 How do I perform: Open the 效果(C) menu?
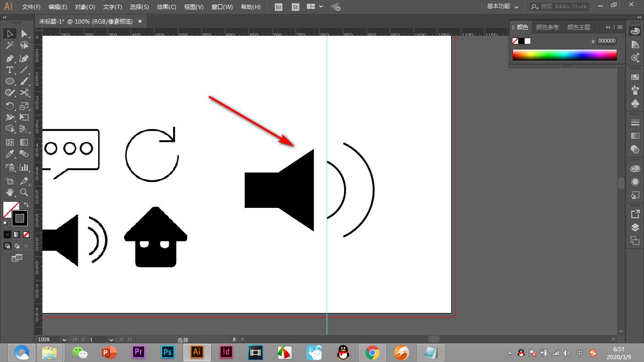coord(166,7)
